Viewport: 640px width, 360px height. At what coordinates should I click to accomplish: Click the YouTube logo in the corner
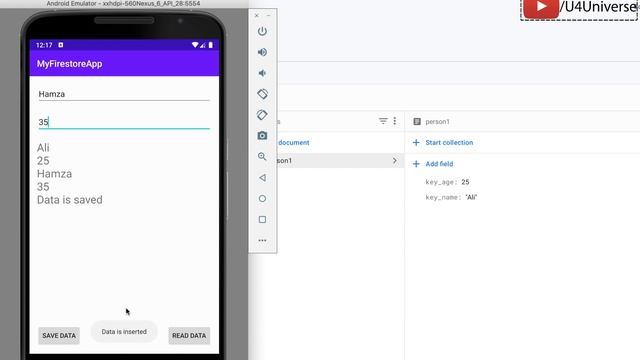point(541,8)
